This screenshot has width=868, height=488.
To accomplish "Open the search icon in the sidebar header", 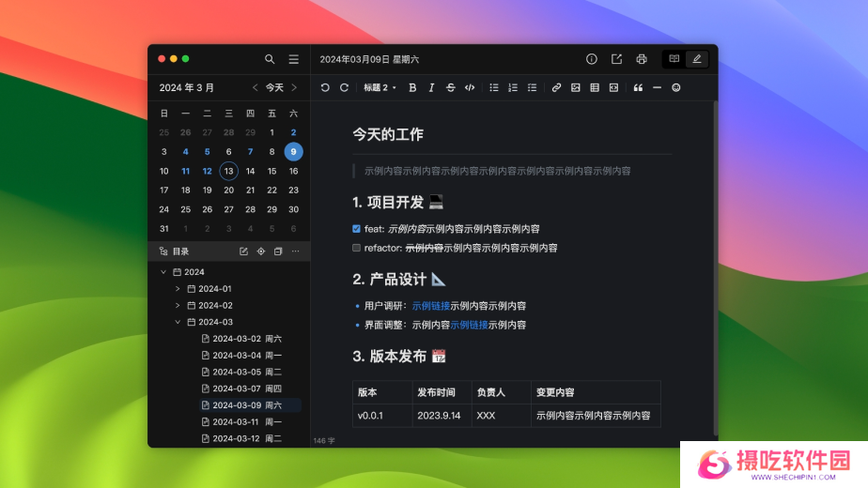I will pyautogui.click(x=270, y=59).
